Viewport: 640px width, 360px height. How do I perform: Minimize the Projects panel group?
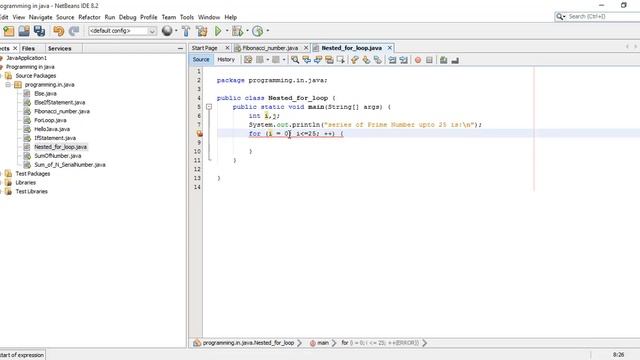180,48
